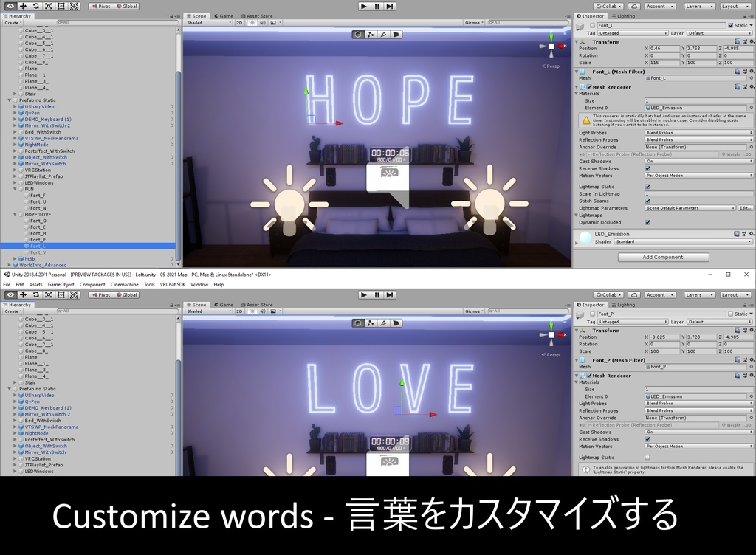756x555 pixels.
Task: Open Tag dropdown for Font_L
Action: pyautogui.click(x=633, y=33)
